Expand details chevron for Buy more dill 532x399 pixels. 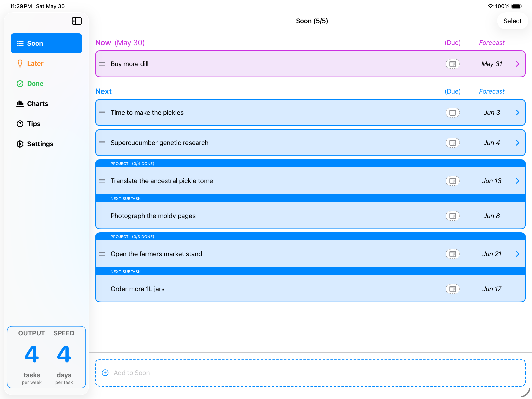[x=518, y=64]
